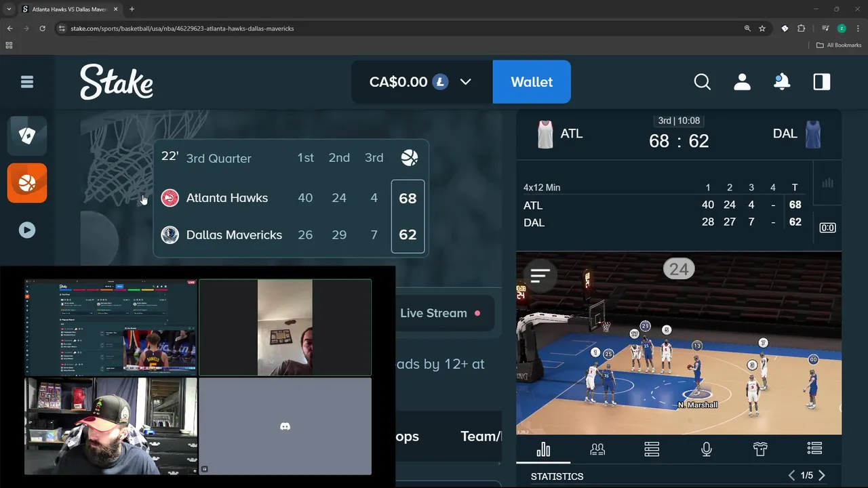Click the 3rd | 10:08 game clock
The height and width of the screenshot is (488, 868).
click(679, 121)
